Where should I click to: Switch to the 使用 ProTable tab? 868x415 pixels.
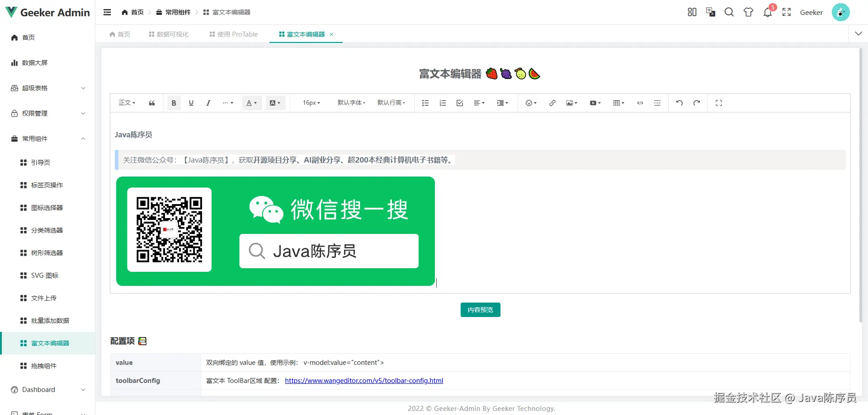point(234,34)
